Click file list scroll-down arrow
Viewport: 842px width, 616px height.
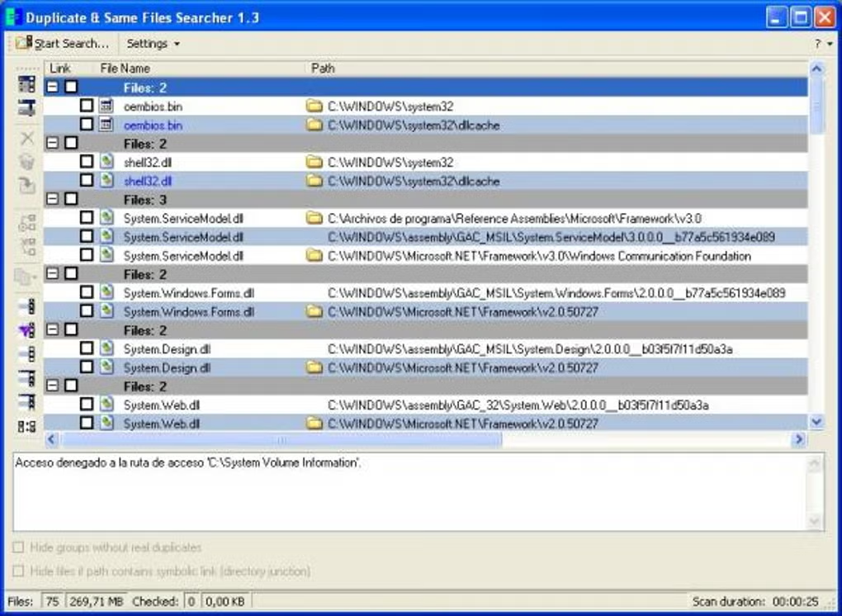tap(816, 422)
